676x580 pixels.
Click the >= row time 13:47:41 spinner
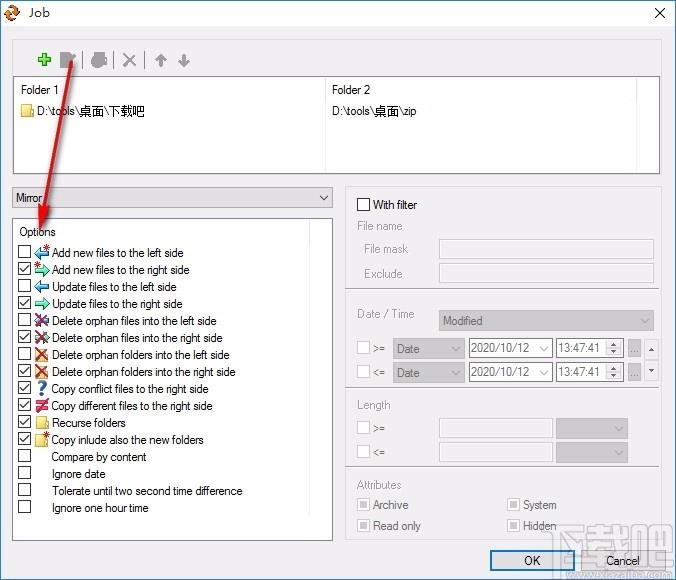coord(613,348)
